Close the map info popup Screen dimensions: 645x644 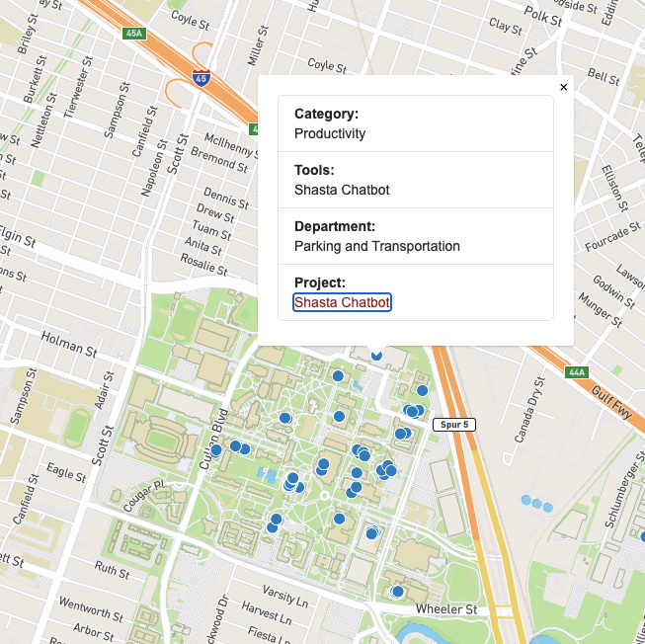tap(564, 87)
